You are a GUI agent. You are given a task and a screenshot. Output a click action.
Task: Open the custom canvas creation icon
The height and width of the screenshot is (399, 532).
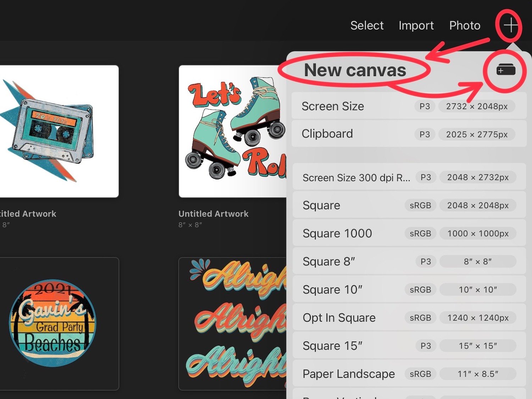coord(506,70)
